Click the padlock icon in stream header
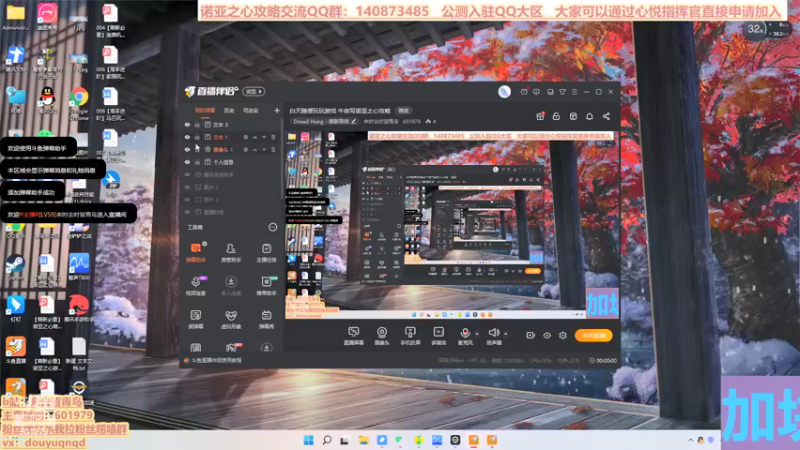 coord(556,116)
